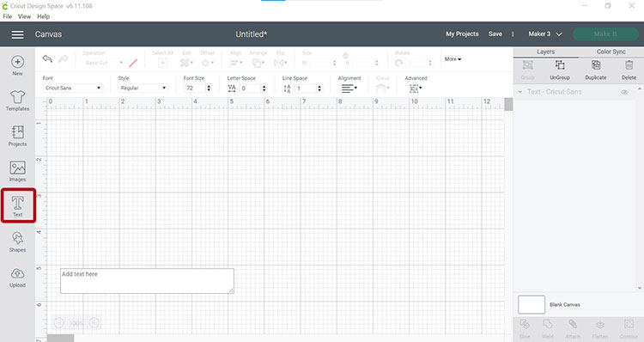Open the Templates panel
Image resolution: width=644 pixels, height=342 pixels.
[17, 101]
